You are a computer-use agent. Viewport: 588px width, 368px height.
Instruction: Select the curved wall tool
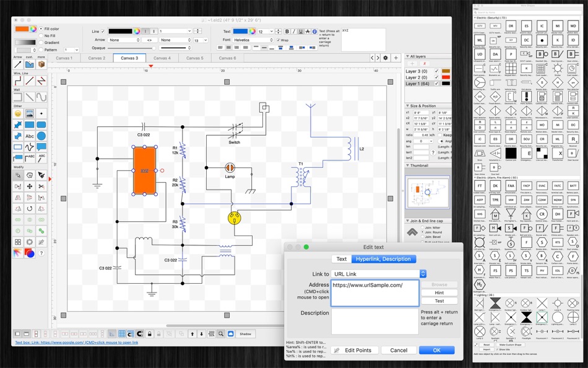(x=41, y=97)
